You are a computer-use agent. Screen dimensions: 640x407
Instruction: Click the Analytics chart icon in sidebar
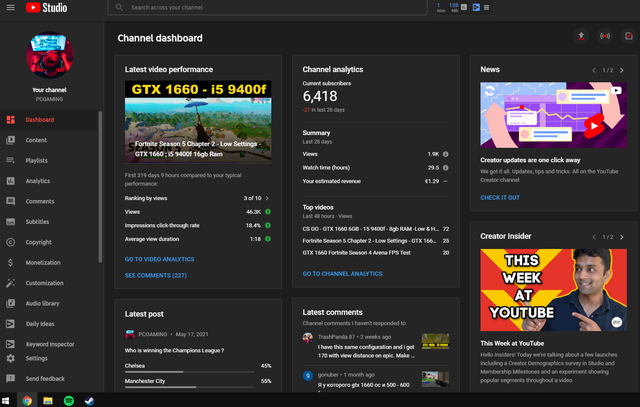pos(11,181)
